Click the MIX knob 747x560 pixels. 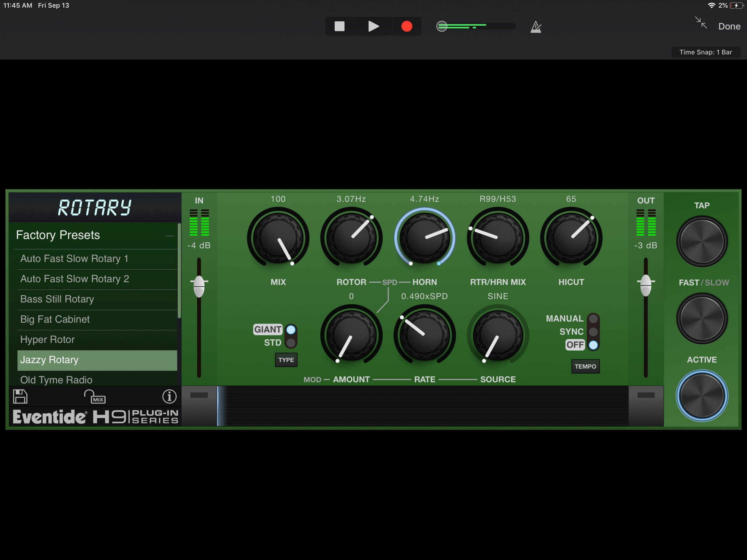278,238
